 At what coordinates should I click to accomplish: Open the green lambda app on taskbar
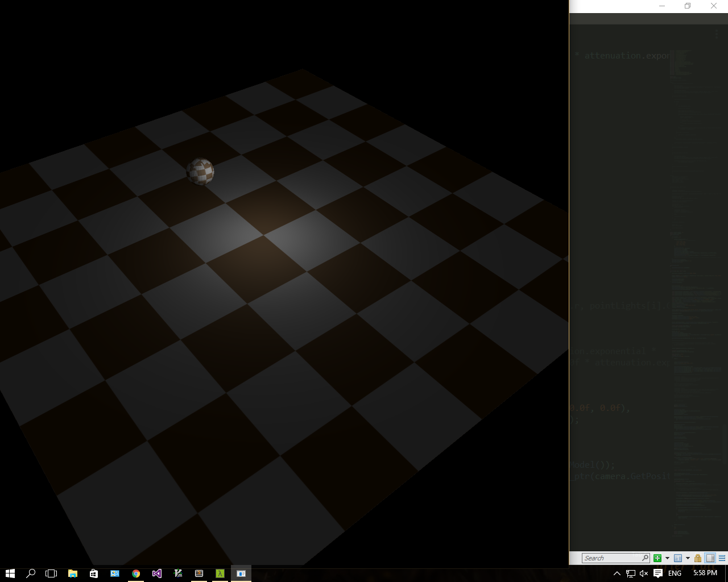(220, 573)
